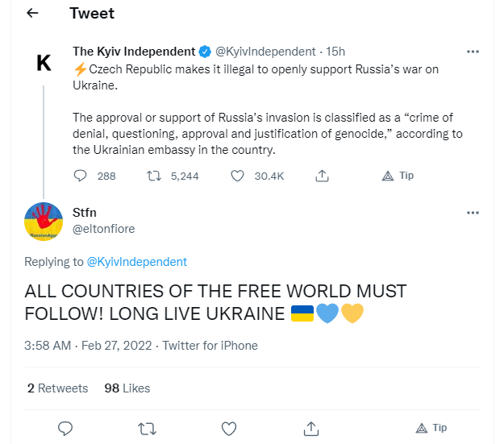Tip The Kyiv Independent

tap(398, 176)
